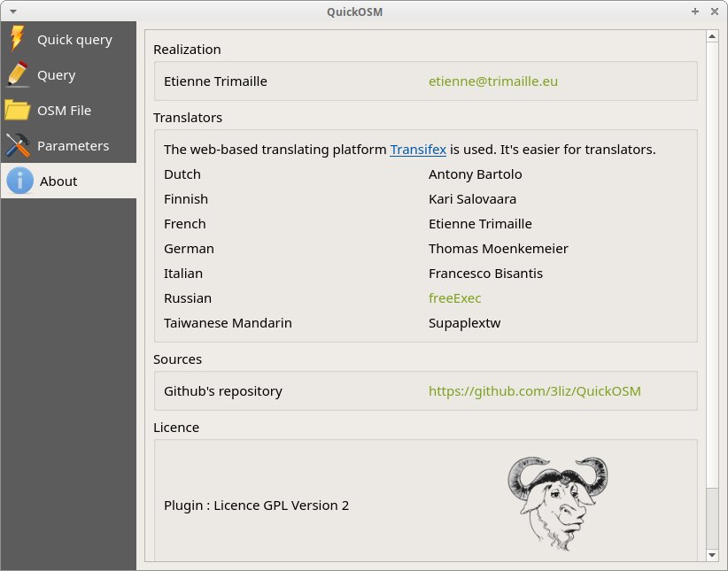The height and width of the screenshot is (571, 728).
Task: Click the 'Realization' section heading
Action: click(187, 50)
